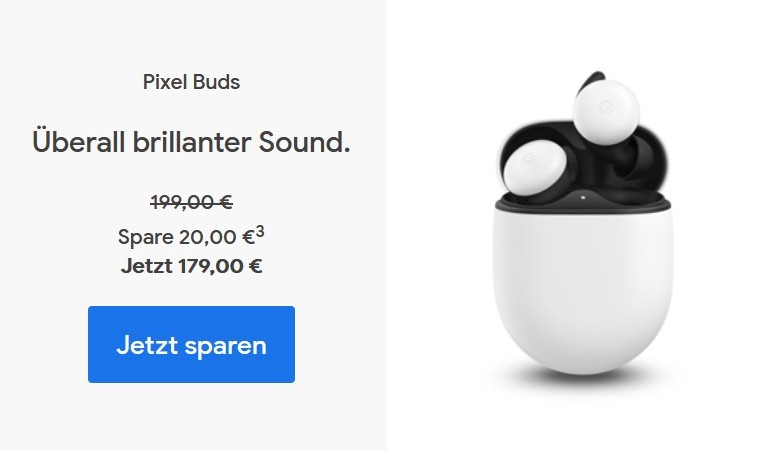Click the word "sparen" on blue button

coord(226,347)
